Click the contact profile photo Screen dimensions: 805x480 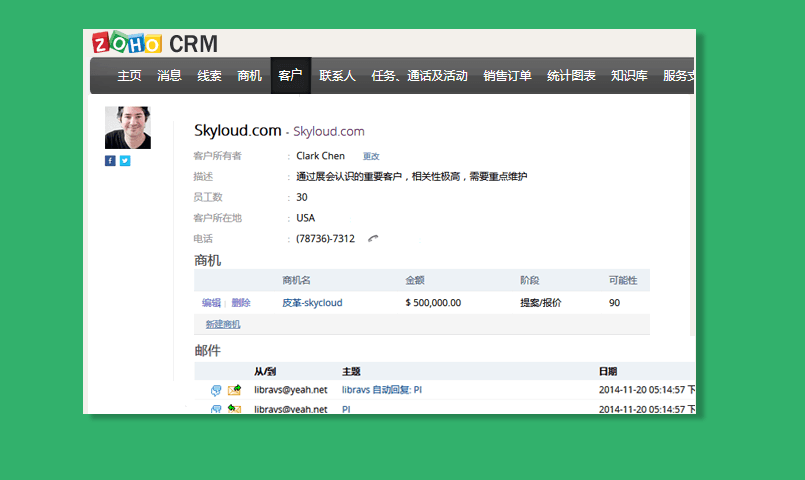128,128
